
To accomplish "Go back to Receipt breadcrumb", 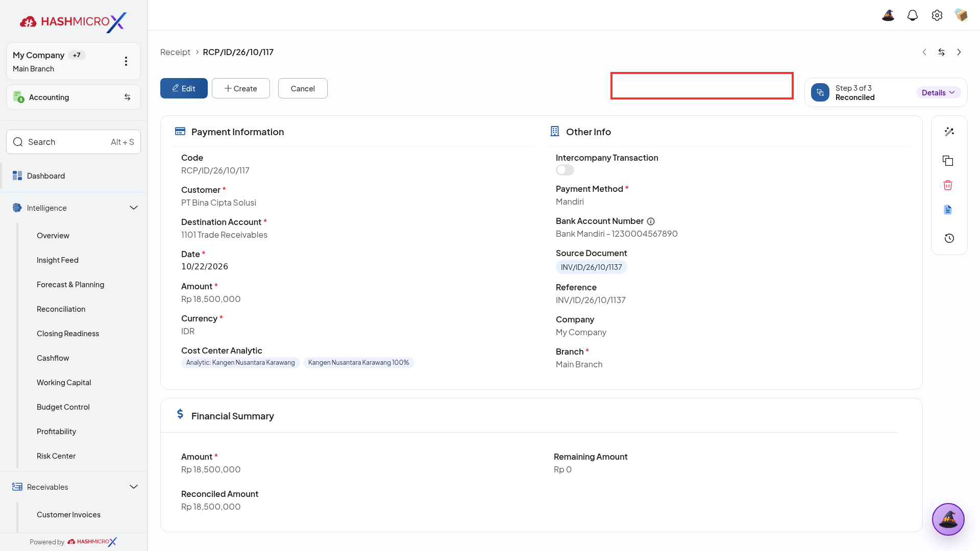I will 175,52.
